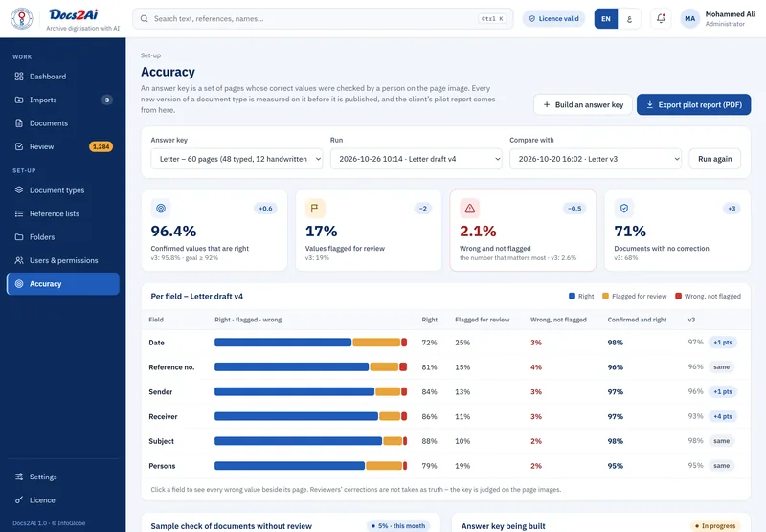Viewport: 766px width, 532px height.
Task: Click the Persons field bar
Action: (x=310, y=466)
